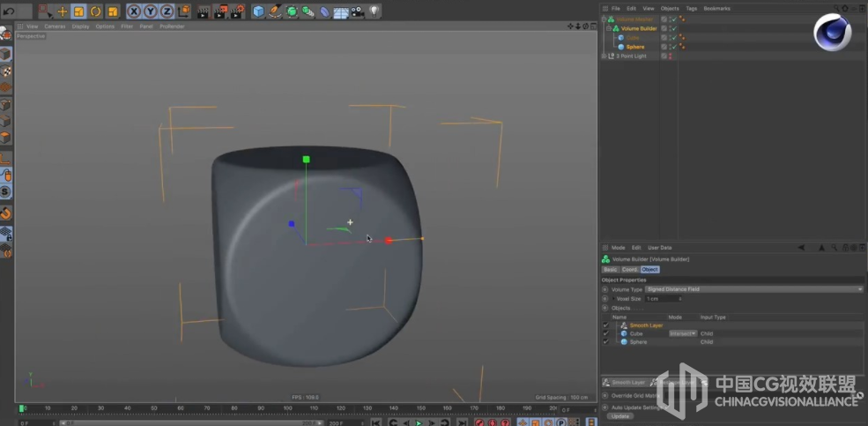Open the Subdivision Surface generators icon
This screenshot has height=426, width=868.
pyautogui.click(x=292, y=11)
